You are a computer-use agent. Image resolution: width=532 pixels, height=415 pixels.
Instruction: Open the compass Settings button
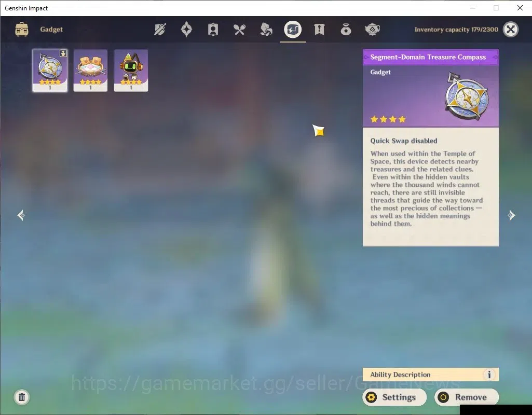click(x=394, y=397)
